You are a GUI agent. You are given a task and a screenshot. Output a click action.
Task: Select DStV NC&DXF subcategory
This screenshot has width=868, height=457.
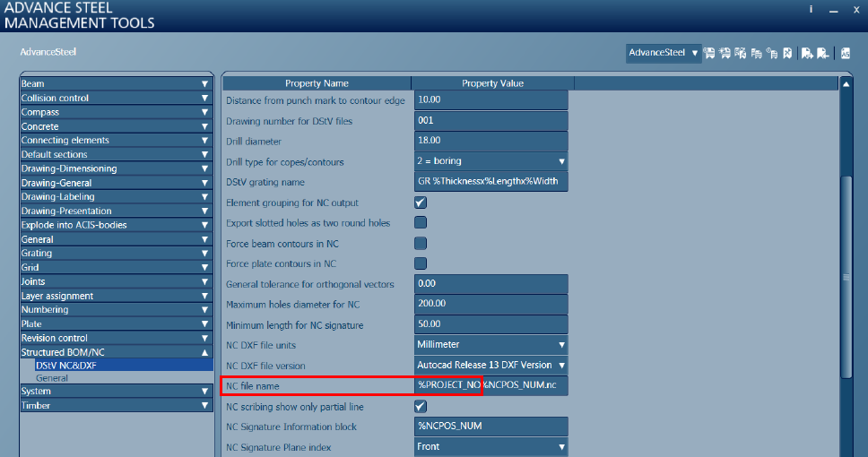pos(124,366)
